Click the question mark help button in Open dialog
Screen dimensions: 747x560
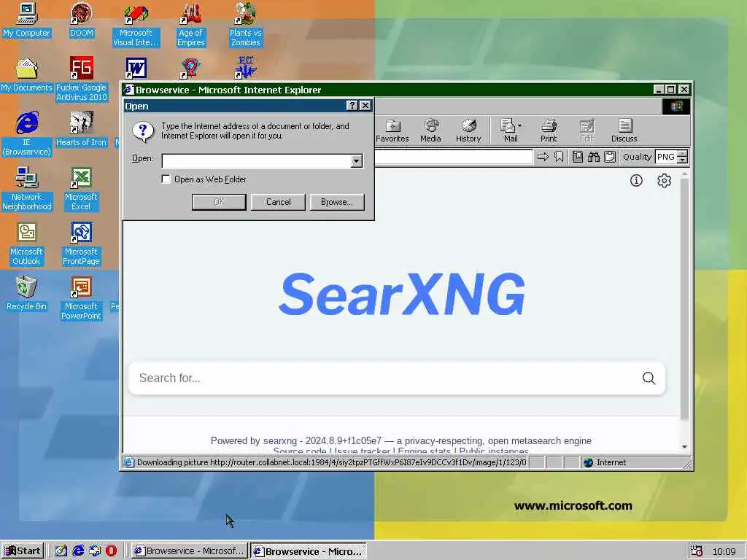[x=352, y=106]
